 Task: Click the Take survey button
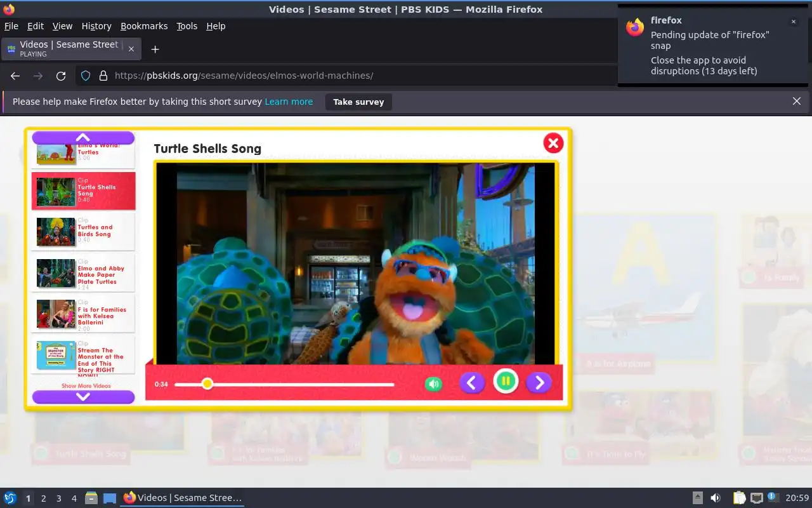(358, 102)
